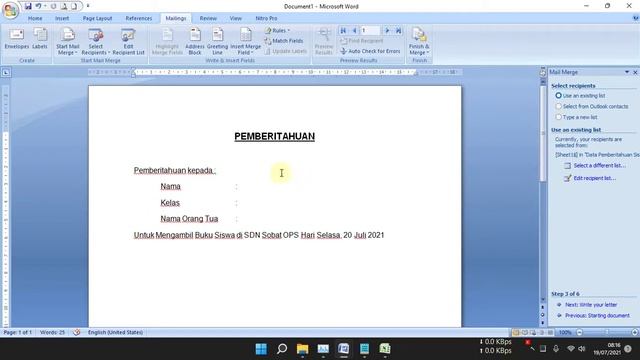Click the 'Nama Orang Tua' line
This screenshot has width=640, height=360.
189,219
